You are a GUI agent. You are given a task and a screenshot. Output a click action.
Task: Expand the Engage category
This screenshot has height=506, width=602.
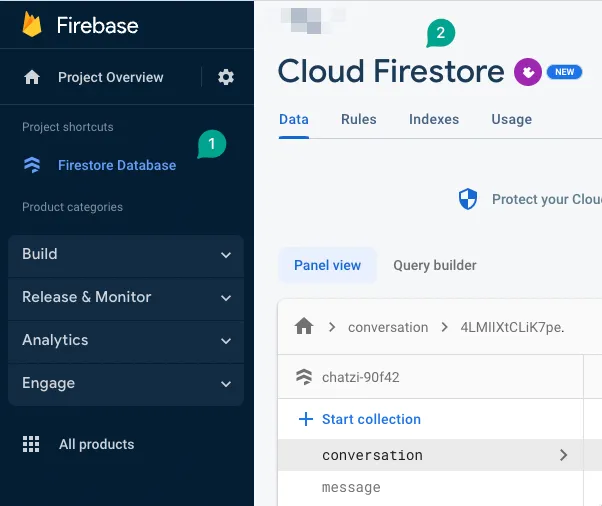coord(126,383)
